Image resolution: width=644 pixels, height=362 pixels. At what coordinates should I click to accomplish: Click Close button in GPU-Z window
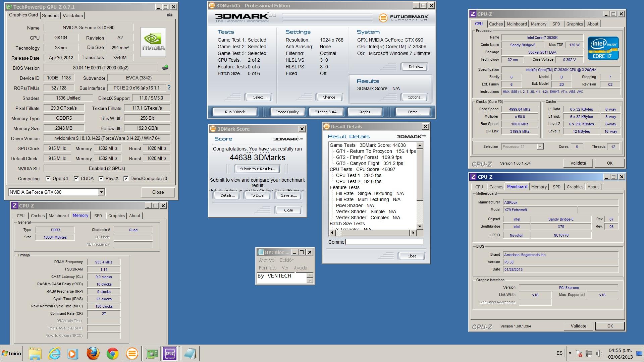point(158,192)
